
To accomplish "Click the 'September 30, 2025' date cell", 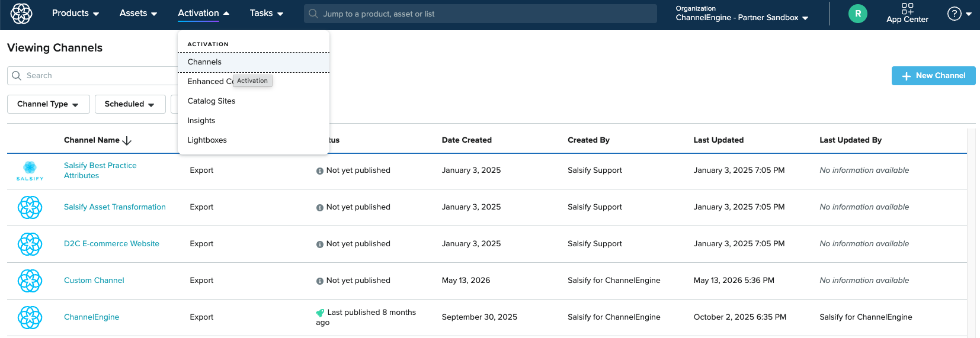I will tap(479, 317).
